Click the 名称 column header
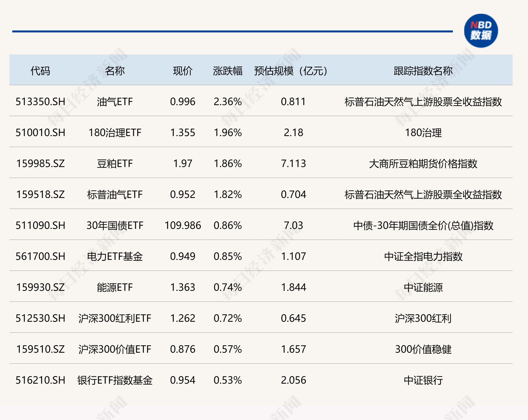The image size is (528, 420). pos(115,71)
